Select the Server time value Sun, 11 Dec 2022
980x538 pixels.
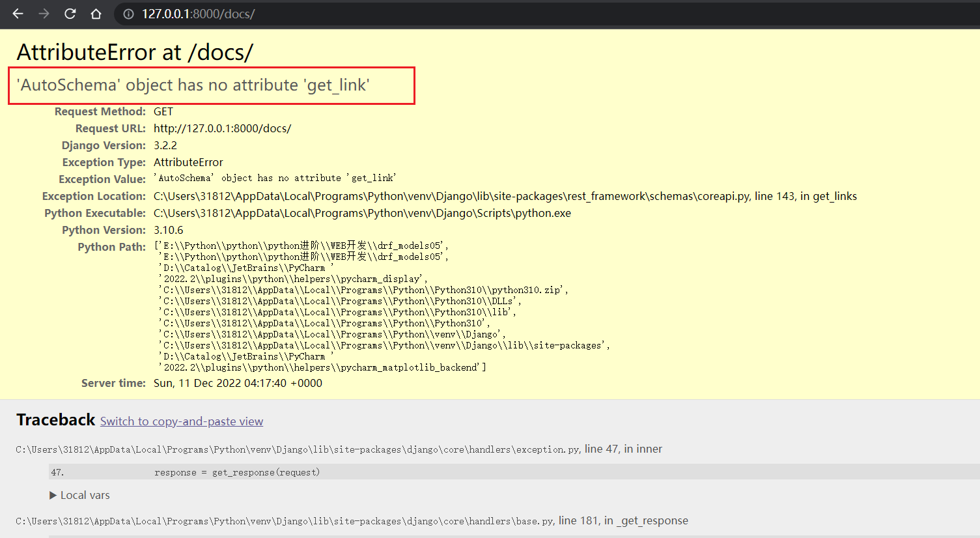[238, 383]
